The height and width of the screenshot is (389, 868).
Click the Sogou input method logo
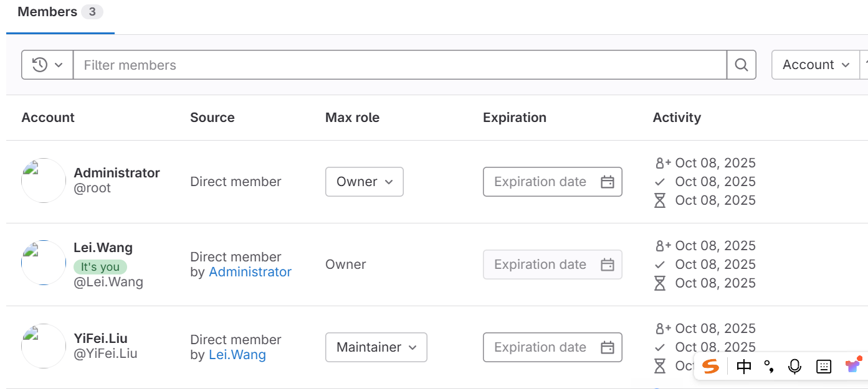(710, 366)
